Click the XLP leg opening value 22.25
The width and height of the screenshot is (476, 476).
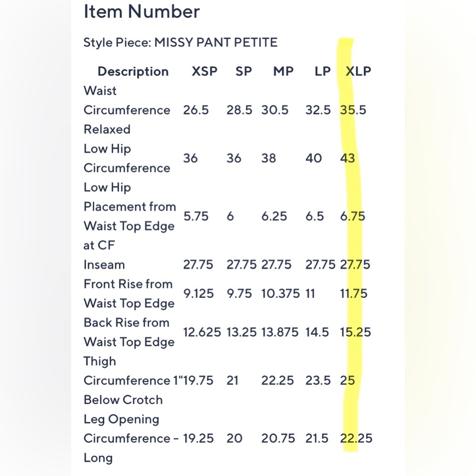click(x=356, y=438)
